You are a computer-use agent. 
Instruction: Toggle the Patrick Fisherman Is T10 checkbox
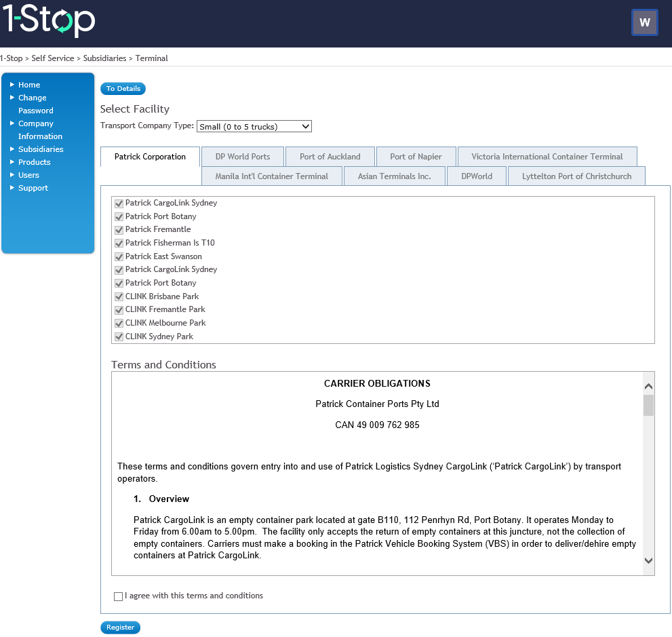point(119,244)
